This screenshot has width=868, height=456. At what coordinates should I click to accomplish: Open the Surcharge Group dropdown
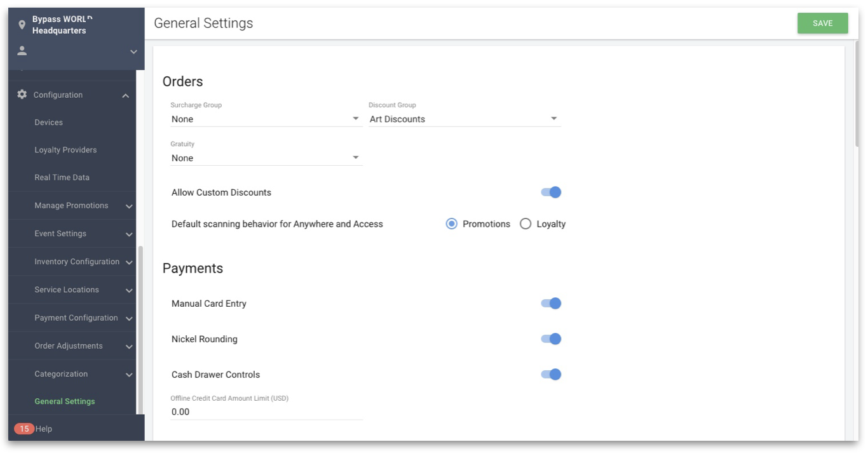(x=266, y=119)
